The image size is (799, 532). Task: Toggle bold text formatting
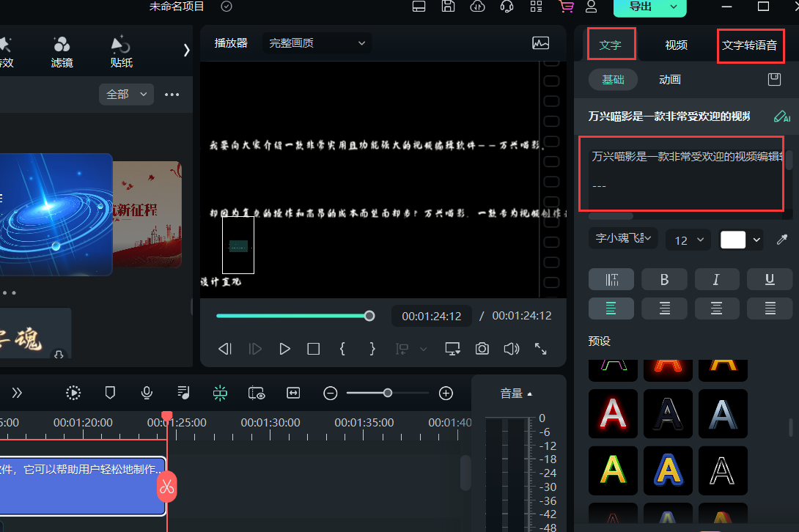click(x=664, y=279)
